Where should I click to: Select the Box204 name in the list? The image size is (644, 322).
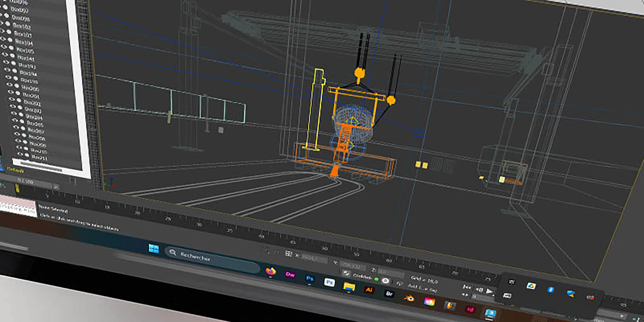click(x=34, y=117)
